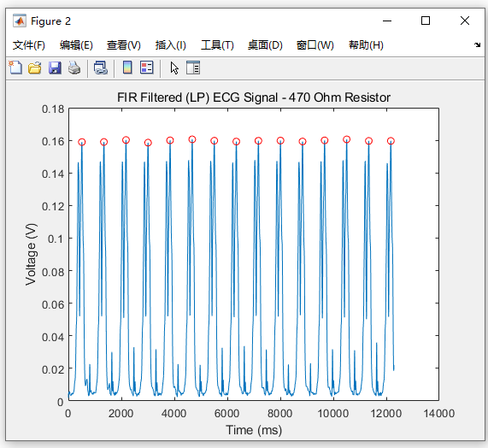Dock the figure using the corner arrow
Viewport: 488px width, 448px height.
click(x=477, y=44)
